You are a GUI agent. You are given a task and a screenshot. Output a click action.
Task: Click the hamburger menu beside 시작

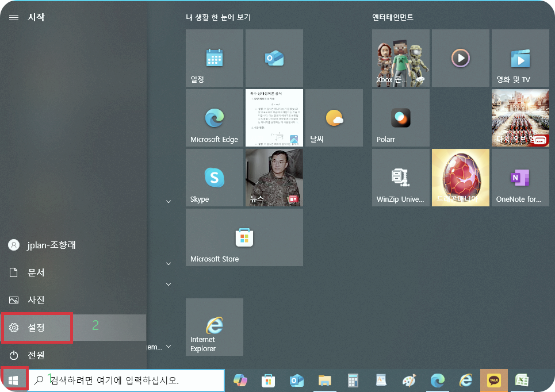[14, 17]
